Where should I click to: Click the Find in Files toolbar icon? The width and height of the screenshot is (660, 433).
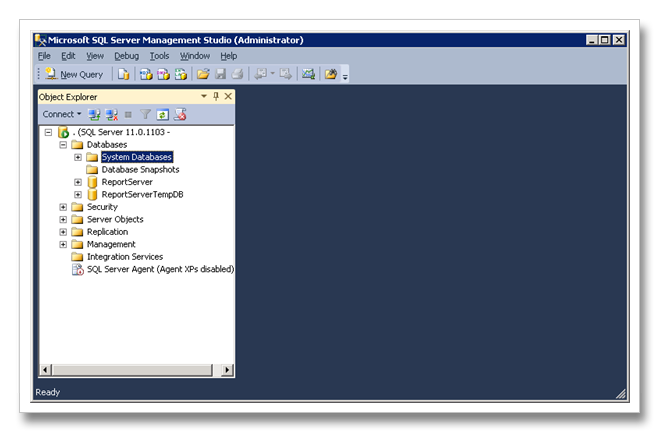pyautogui.click(x=331, y=74)
